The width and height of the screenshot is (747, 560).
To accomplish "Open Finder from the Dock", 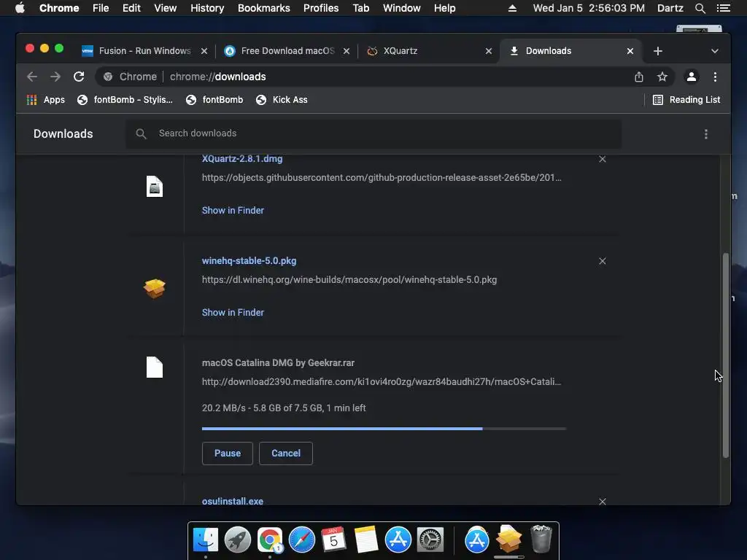I will pos(205,540).
